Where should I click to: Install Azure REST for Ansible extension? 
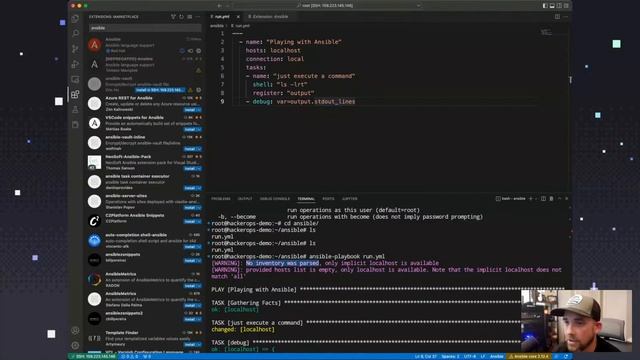click(190, 110)
